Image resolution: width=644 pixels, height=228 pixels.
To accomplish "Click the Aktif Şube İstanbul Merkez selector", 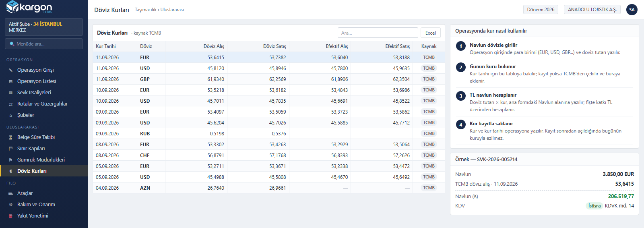I will pyautogui.click(x=44, y=27).
